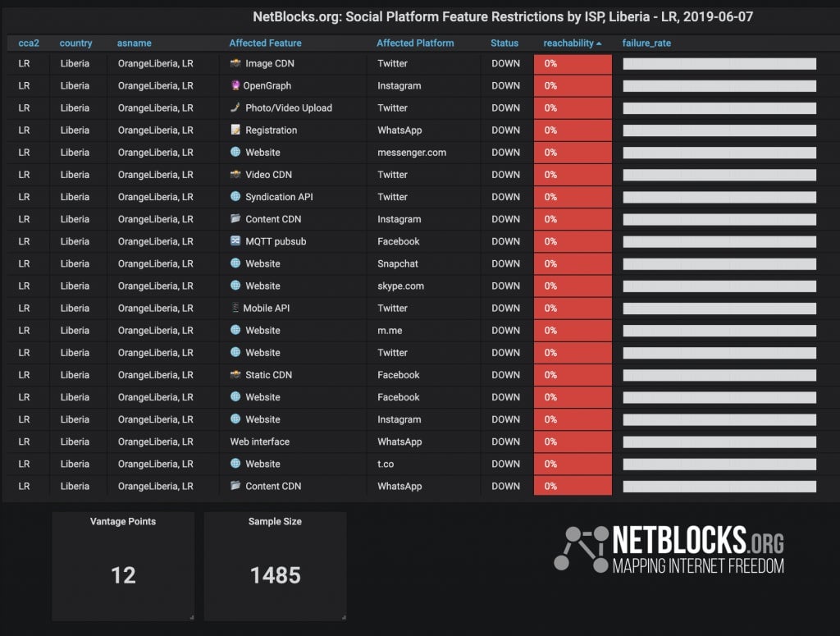Click the DOWN status in Web interface row
The height and width of the screenshot is (636, 840).
tap(505, 442)
